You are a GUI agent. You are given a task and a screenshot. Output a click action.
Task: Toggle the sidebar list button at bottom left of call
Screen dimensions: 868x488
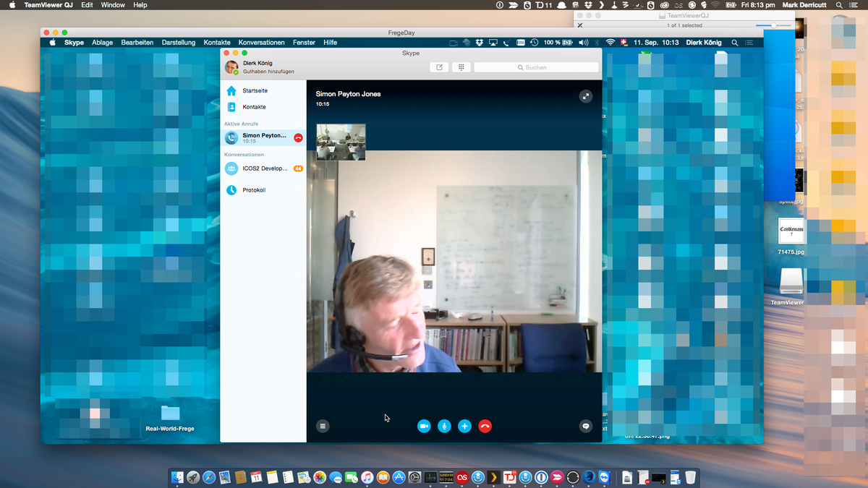pos(323,427)
